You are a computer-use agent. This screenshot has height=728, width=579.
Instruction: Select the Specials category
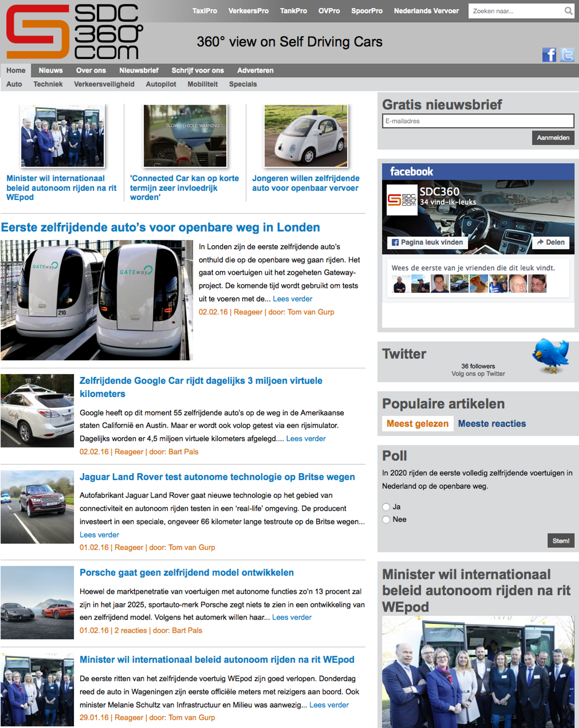tap(243, 84)
